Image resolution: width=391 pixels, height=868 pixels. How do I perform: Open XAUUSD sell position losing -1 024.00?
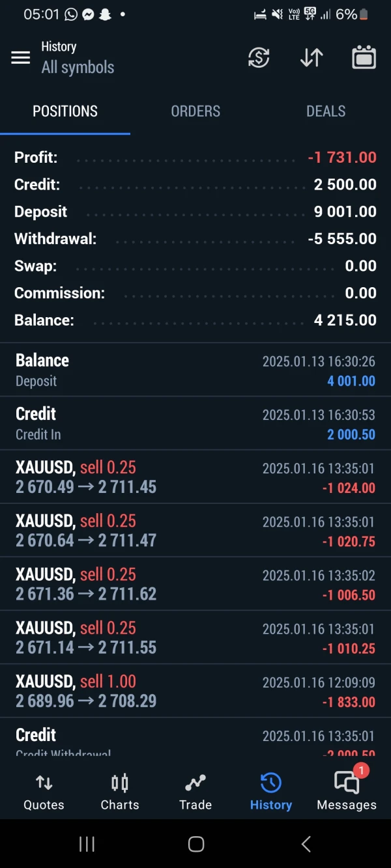(x=195, y=477)
